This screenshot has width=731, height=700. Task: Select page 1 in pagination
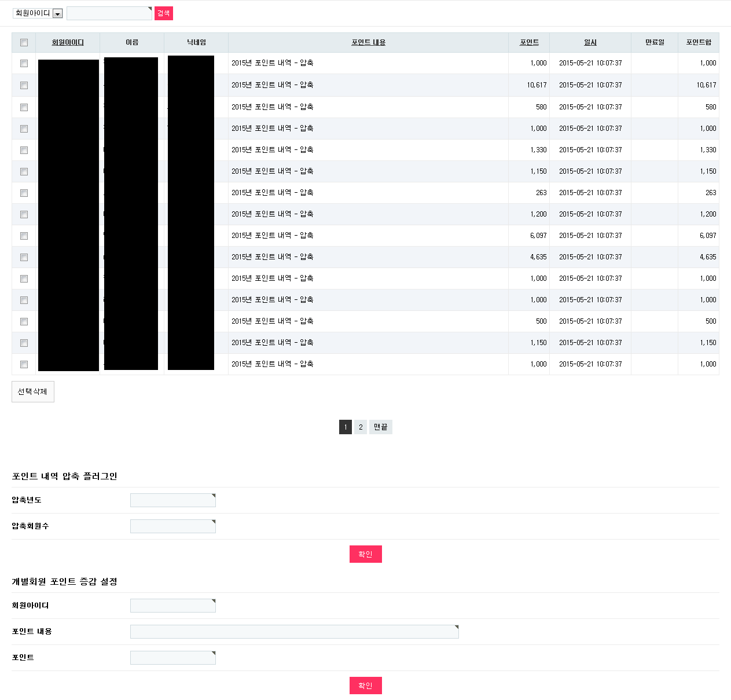(346, 427)
